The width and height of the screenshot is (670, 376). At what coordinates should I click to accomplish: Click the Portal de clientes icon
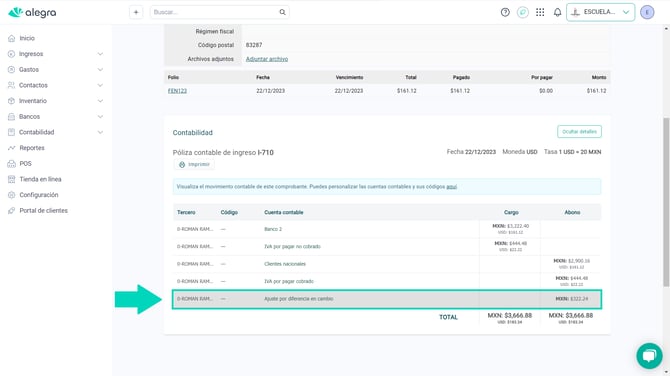coord(12,211)
